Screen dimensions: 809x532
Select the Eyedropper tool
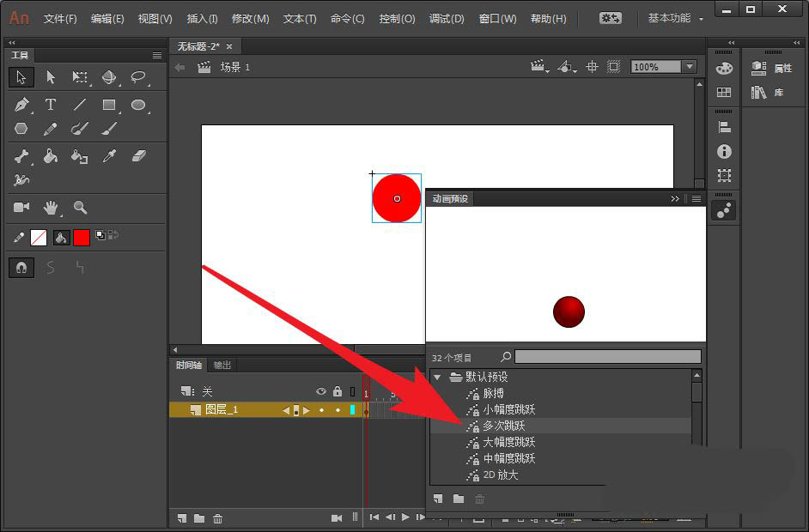109,155
